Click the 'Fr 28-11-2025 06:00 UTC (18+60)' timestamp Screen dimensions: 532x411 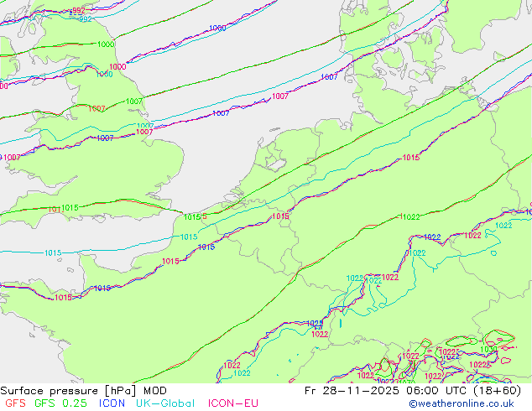click(x=413, y=391)
